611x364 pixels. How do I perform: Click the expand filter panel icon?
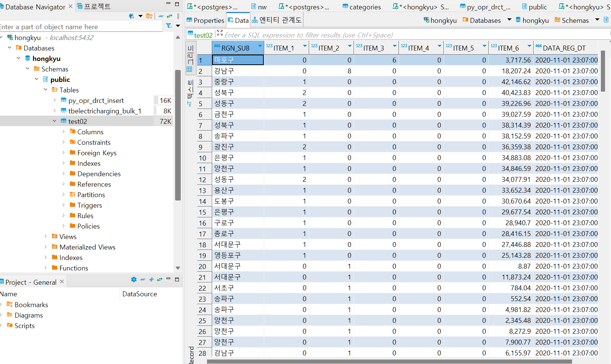[220, 33]
